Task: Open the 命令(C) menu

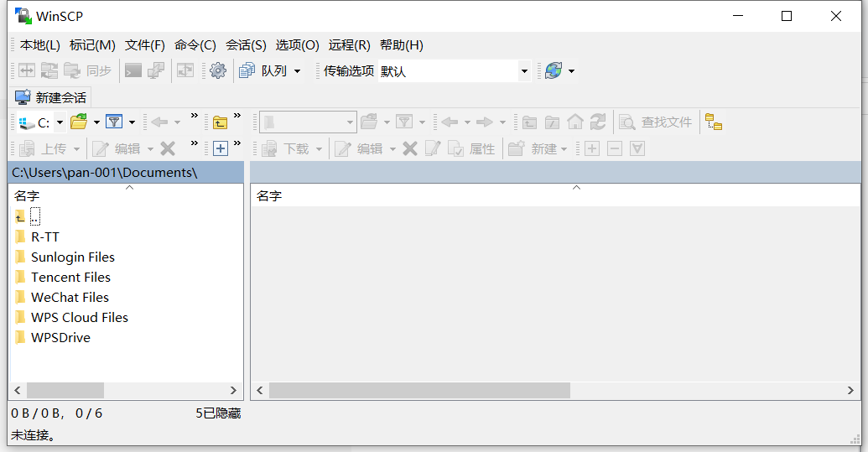Action: [195, 44]
